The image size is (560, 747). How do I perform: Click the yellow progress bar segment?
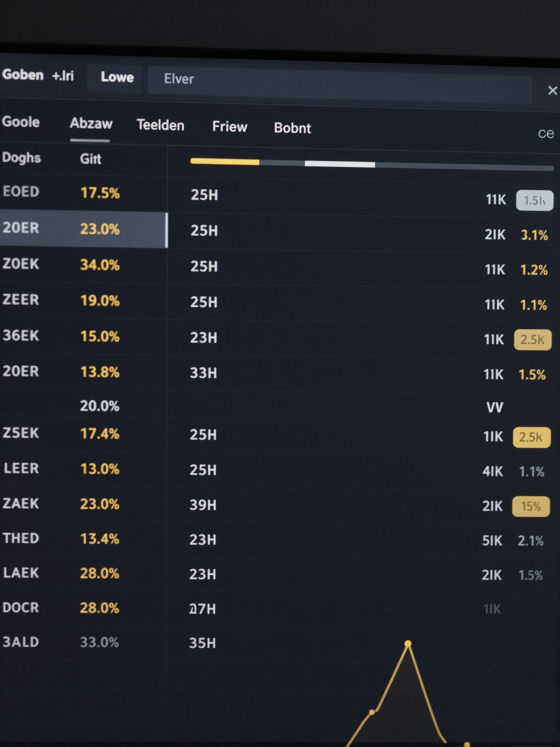click(225, 162)
